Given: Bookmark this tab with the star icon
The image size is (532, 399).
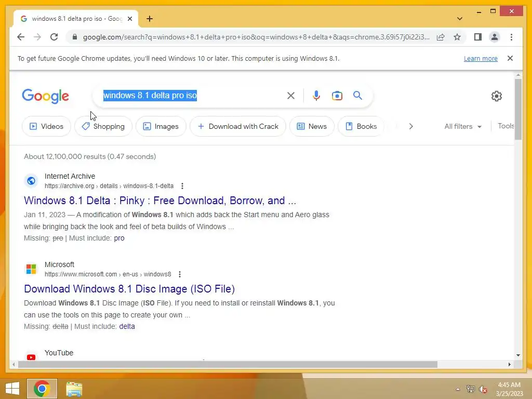Looking at the screenshot, I should coord(457,37).
